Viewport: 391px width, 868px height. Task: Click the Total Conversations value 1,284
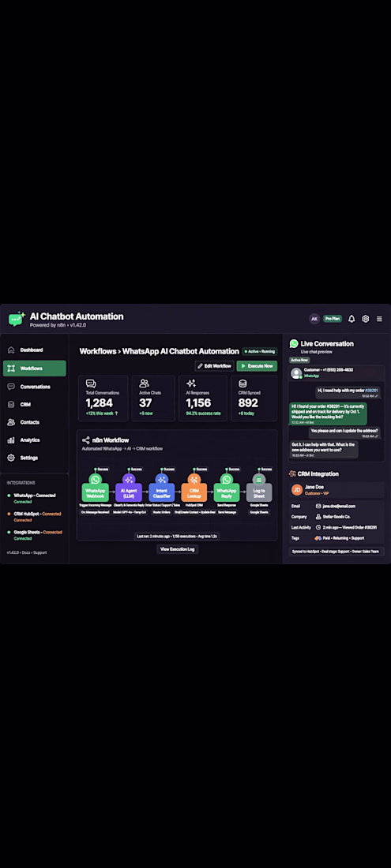point(100,403)
